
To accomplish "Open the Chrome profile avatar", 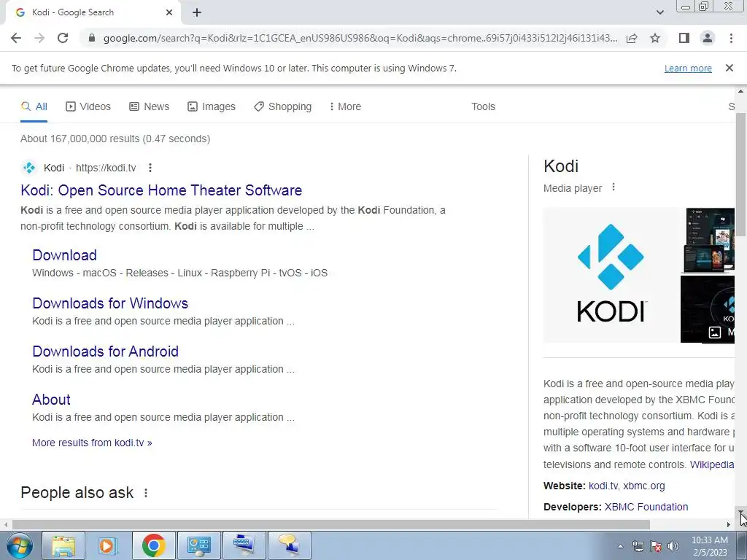I will (x=708, y=38).
